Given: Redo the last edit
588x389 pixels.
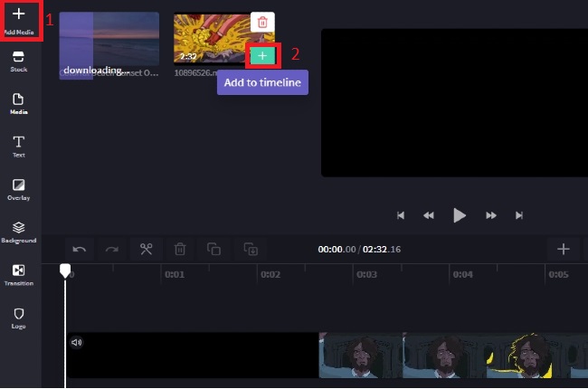Looking at the screenshot, I should [x=112, y=249].
